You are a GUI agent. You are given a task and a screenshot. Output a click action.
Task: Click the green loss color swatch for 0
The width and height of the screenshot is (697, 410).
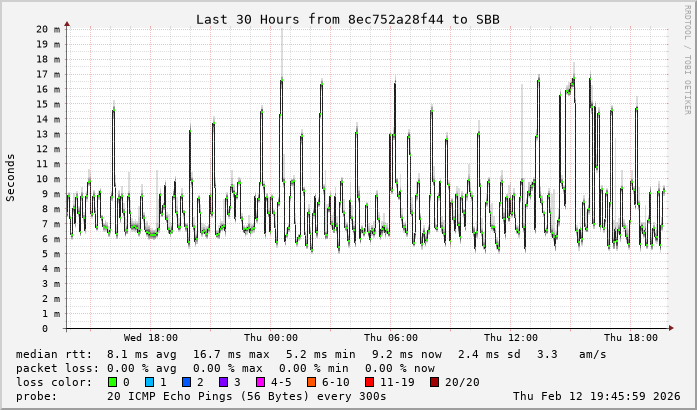(113, 382)
